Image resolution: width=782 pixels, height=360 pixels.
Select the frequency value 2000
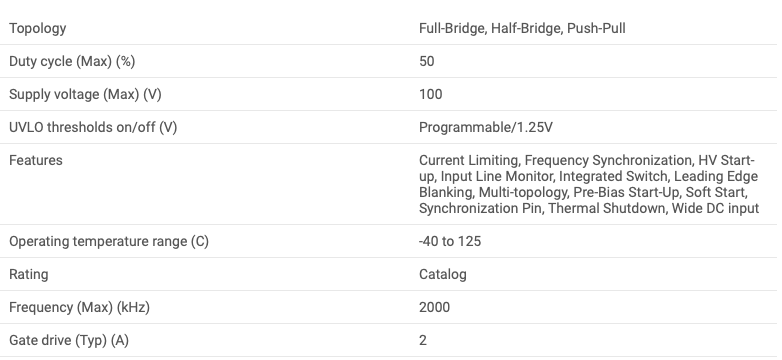click(x=434, y=307)
